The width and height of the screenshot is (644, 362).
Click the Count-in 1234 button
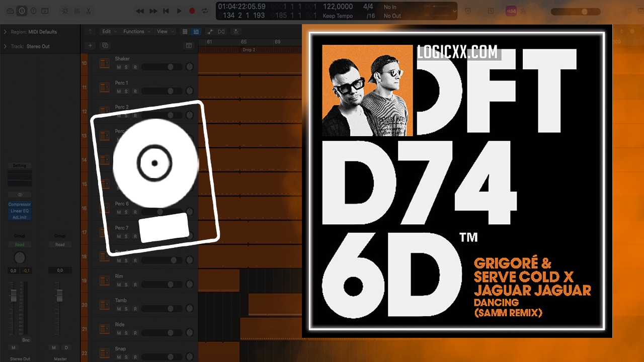(511, 11)
